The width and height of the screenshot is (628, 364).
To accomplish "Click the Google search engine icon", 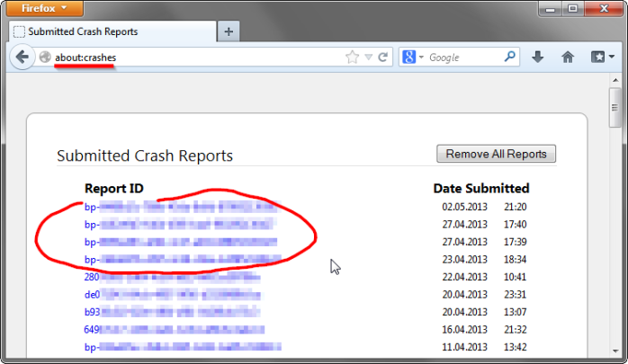I will coord(408,57).
